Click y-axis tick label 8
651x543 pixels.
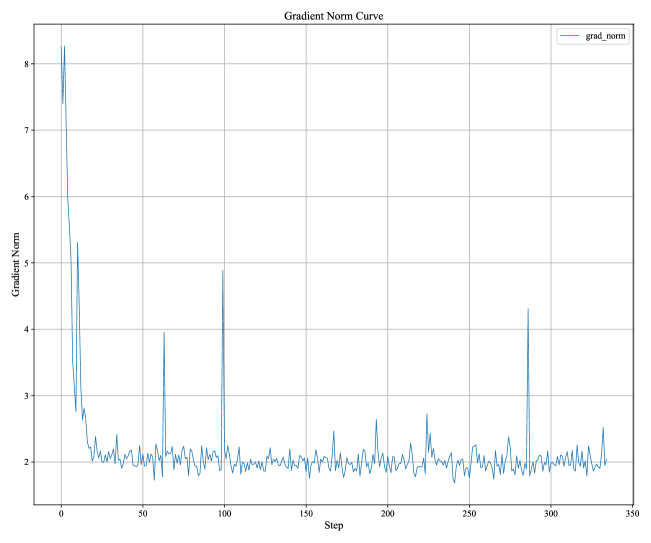(27, 64)
